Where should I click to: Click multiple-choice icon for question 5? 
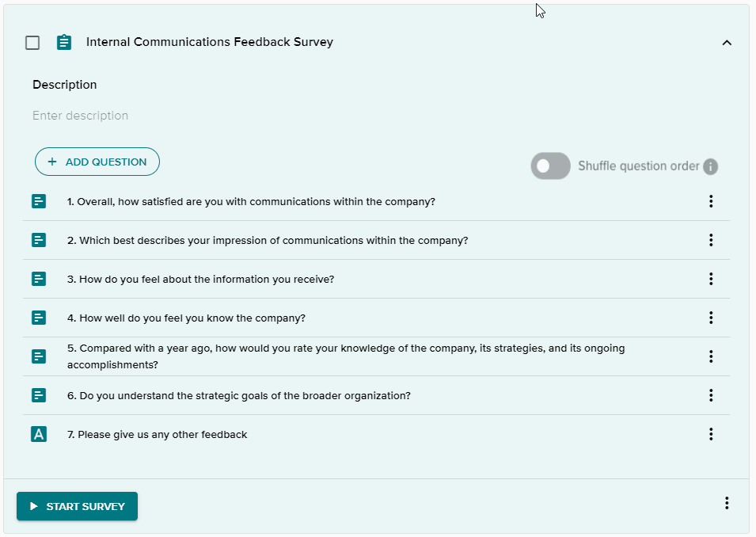coord(39,356)
